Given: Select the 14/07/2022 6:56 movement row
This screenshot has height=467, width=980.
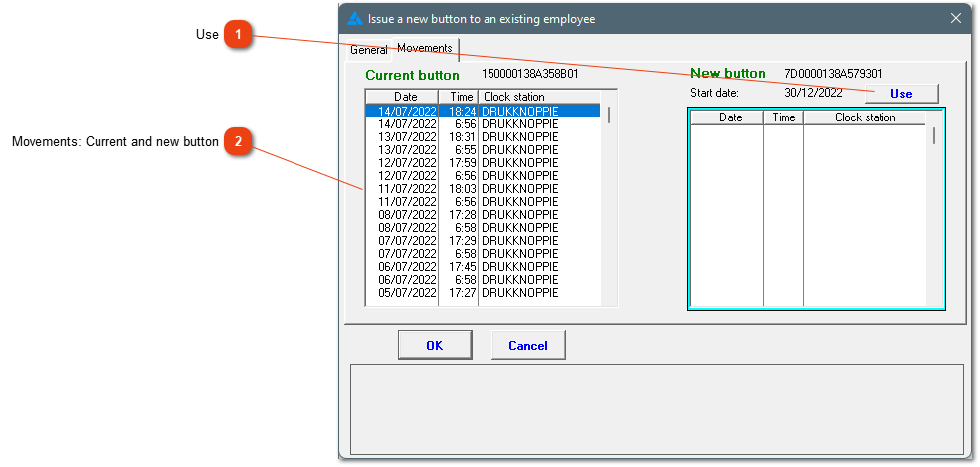Looking at the screenshot, I should 484,124.
